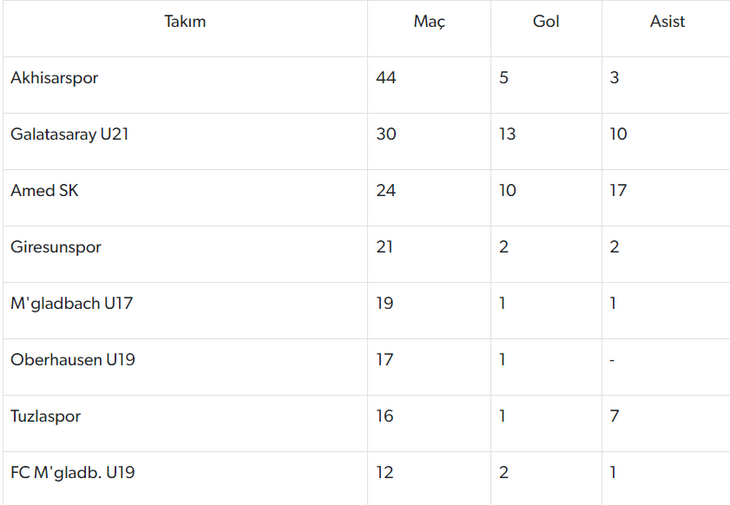Select the Galatasaray U21 team name
This screenshot has width=730, height=505.
[69, 134]
